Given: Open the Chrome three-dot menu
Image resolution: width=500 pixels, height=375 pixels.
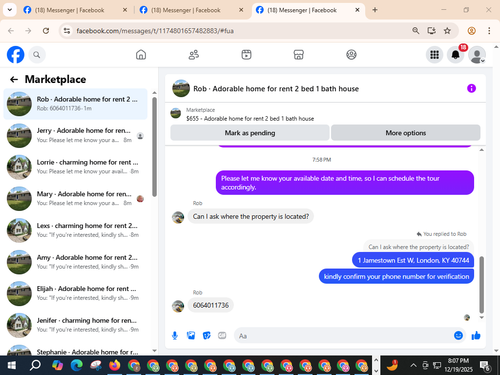Looking at the screenshot, I should (x=489, y=31).
